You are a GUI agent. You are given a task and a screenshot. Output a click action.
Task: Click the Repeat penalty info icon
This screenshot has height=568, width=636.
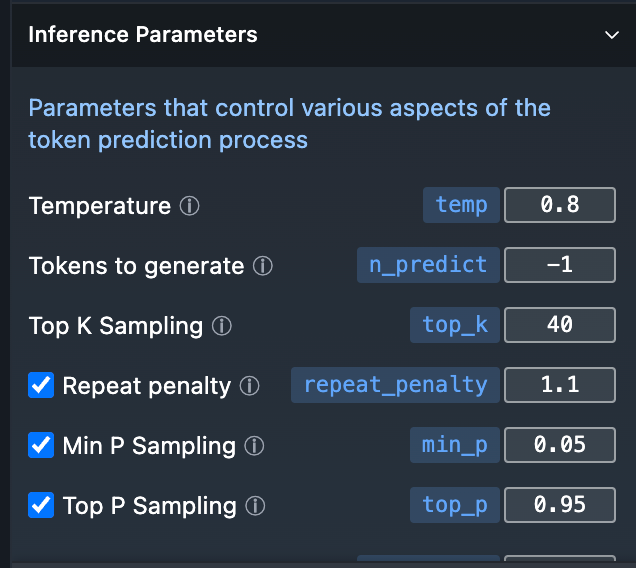click(x=250, y=386)
